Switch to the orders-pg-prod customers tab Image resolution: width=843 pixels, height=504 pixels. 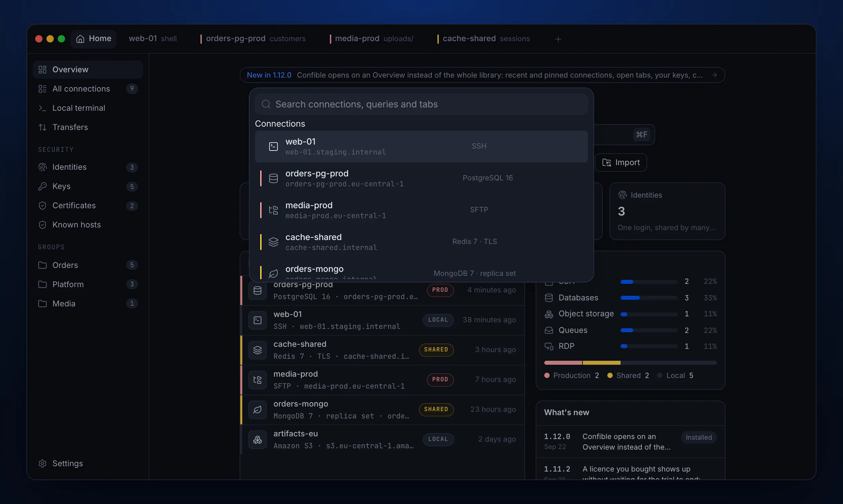click(x=253, y=39)
